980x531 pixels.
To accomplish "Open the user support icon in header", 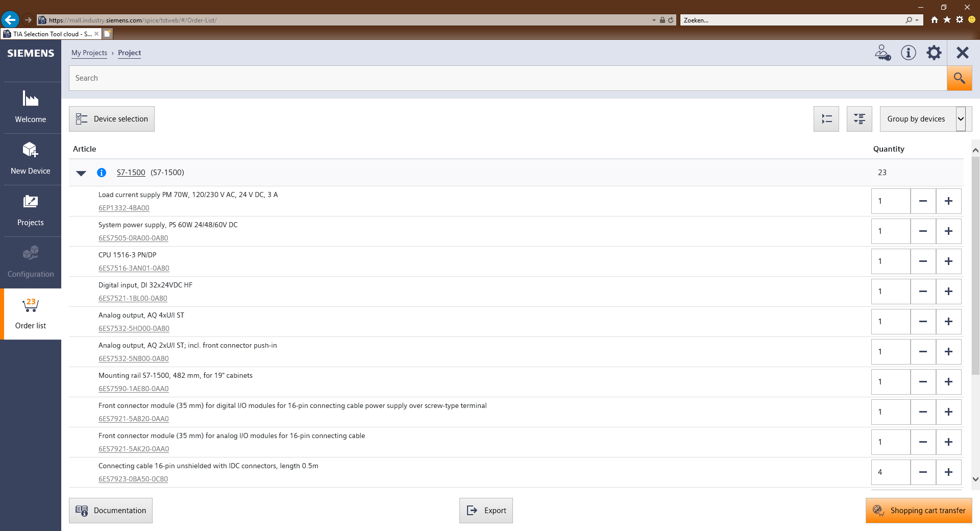I will click(x=883, y=53).
